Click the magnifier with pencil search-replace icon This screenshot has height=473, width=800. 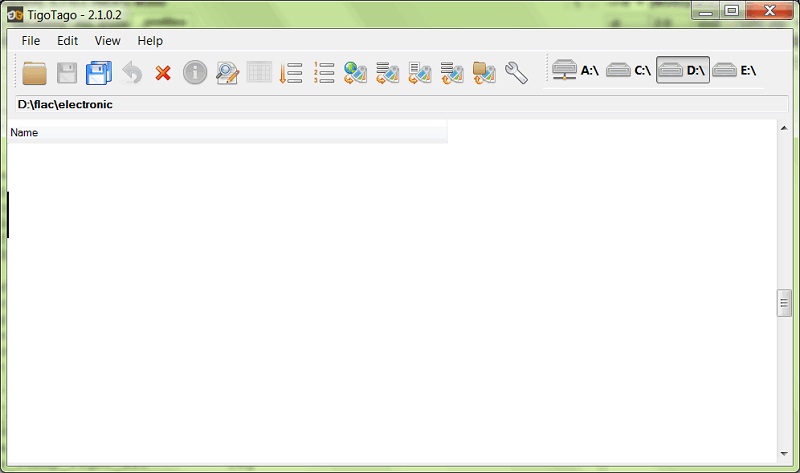coord(227,73)
